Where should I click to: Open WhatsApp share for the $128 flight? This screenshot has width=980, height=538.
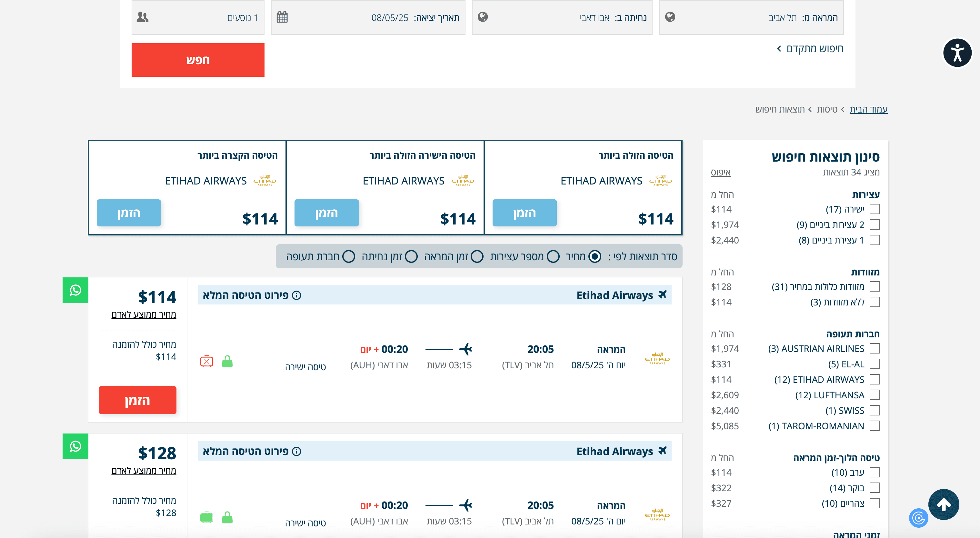coord(75,446)
